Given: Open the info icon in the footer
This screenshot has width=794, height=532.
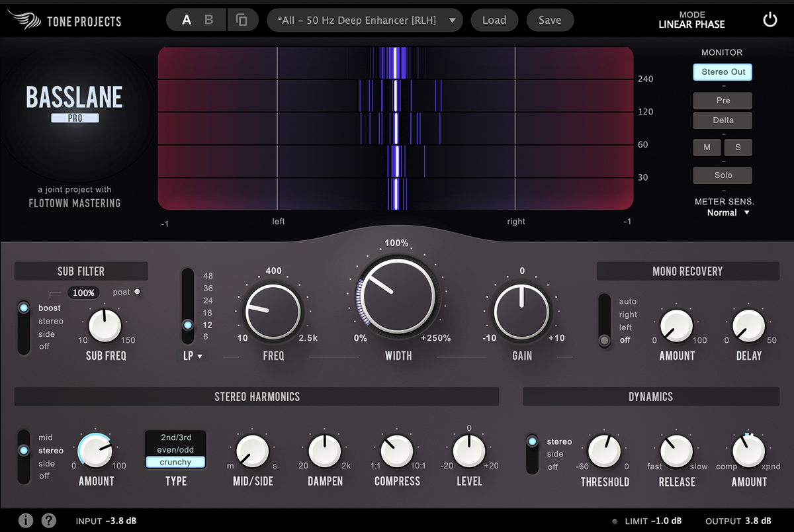Looking at the screenshot, I should coord(26,520).
